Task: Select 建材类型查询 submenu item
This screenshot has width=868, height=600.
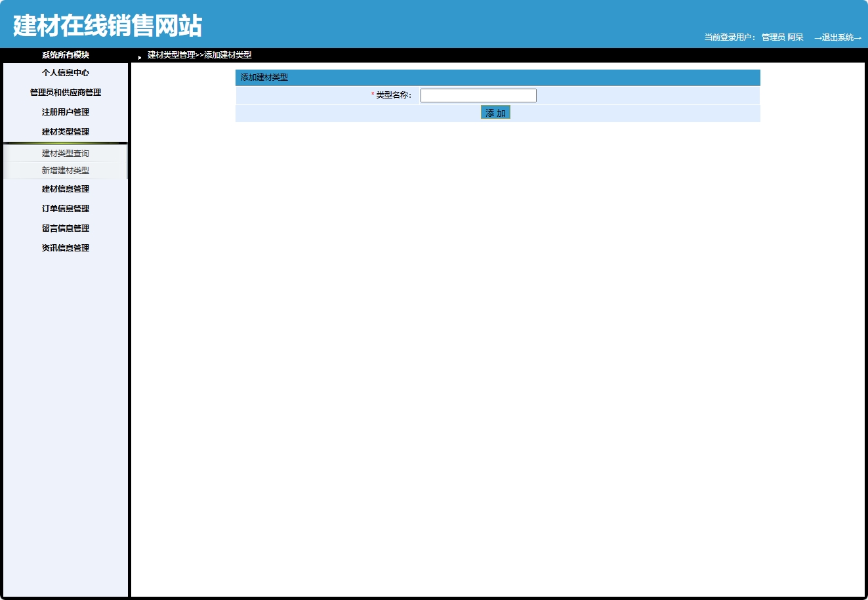Action: point(64,153)
